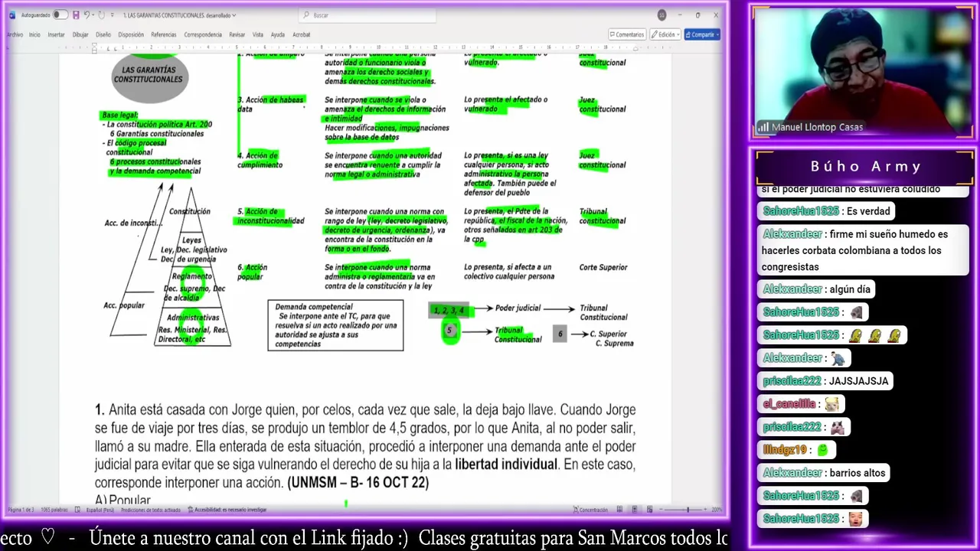Click the spelling check icon in status bar
Screen dimensions: 980x551
tap(77, 510)
